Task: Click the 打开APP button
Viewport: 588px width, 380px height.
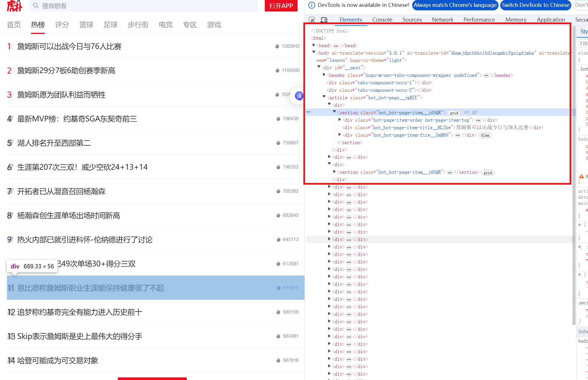Action: pos(281,6)
